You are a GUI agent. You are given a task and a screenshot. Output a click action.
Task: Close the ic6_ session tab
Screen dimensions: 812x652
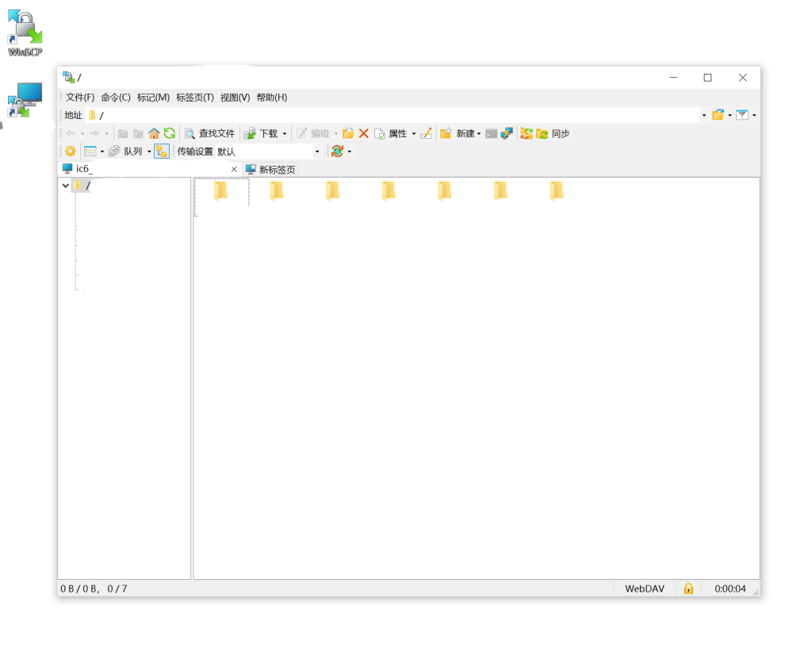(x=234, y=169)
